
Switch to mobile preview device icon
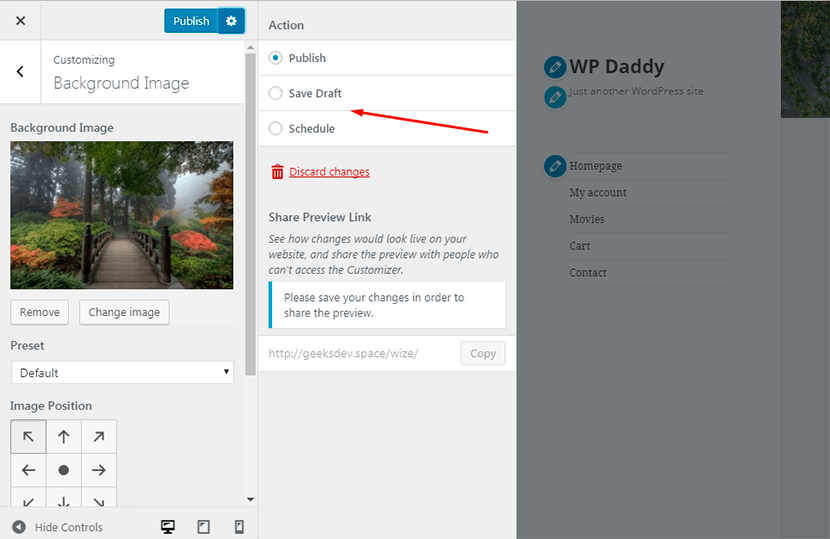pos(239,526)
